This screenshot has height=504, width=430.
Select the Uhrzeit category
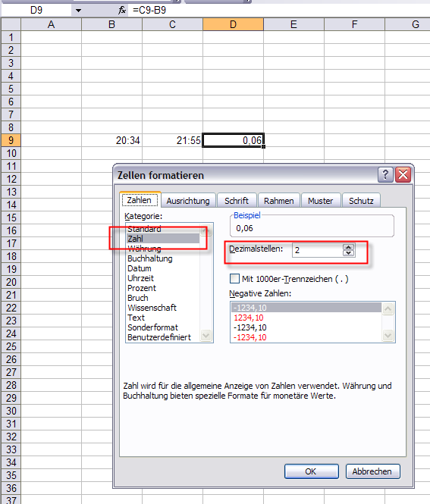[140, 278]
